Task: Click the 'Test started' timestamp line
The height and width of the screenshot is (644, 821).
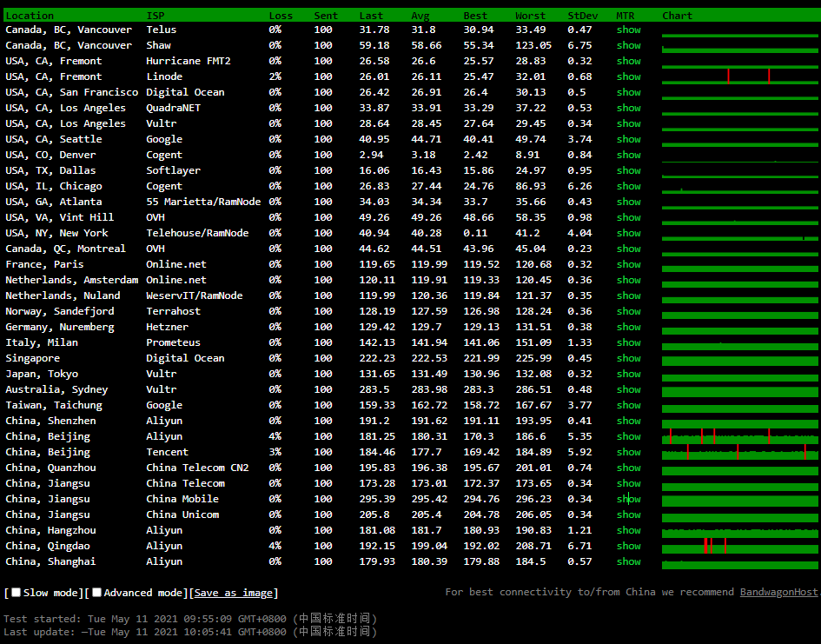Action: [x=190, y=619]
